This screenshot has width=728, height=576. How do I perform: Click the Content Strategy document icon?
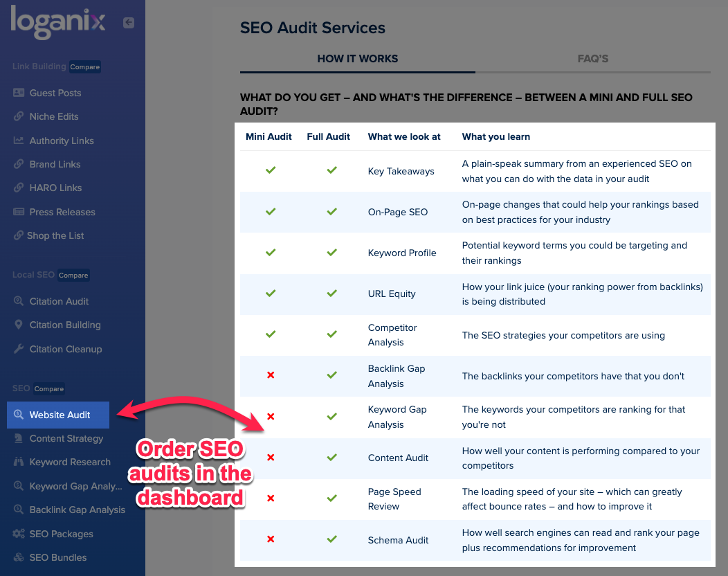tap(19, 438)
